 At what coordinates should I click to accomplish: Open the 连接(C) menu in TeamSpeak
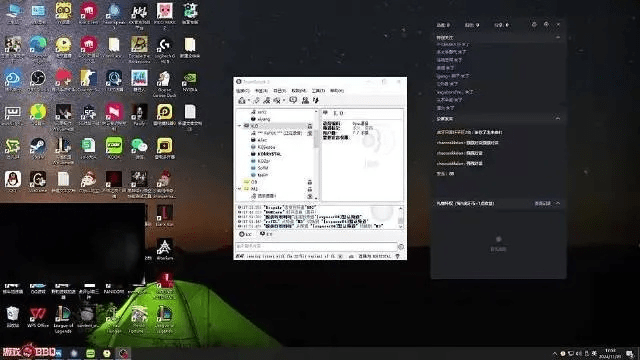coord(243,91)
